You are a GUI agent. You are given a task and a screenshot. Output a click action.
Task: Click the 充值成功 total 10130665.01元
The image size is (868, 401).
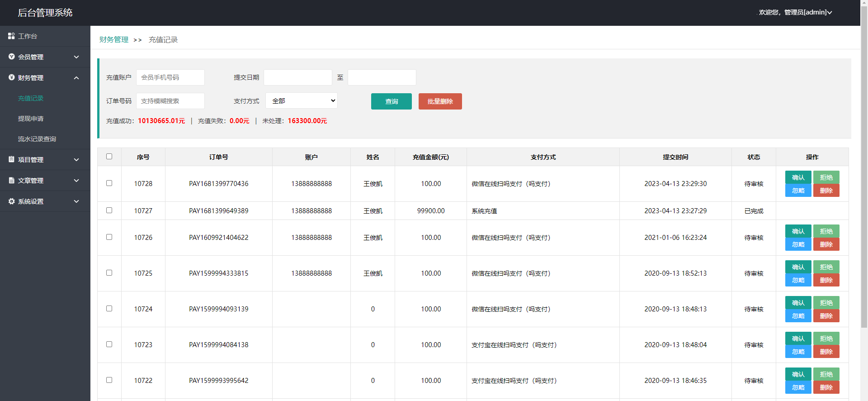[161, 121]
